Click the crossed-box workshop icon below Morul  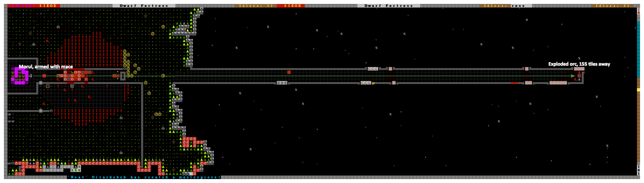(48, 86)
